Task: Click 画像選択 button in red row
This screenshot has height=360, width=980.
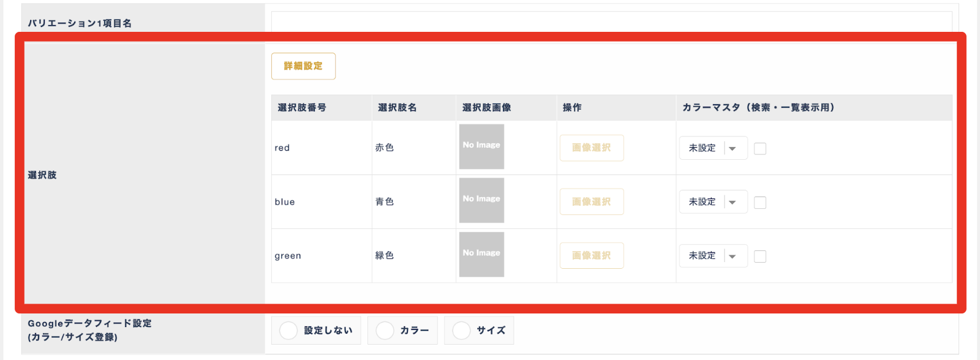Action: (x=592, y=148)
